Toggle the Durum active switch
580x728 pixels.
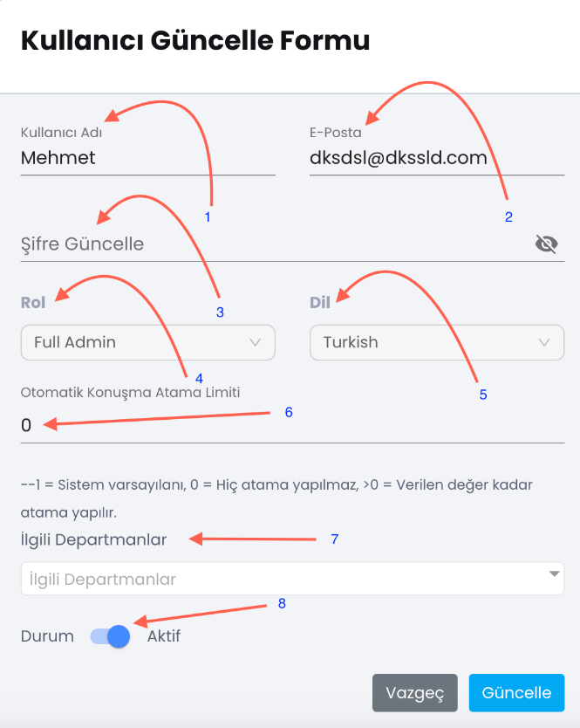pos(110,636)
